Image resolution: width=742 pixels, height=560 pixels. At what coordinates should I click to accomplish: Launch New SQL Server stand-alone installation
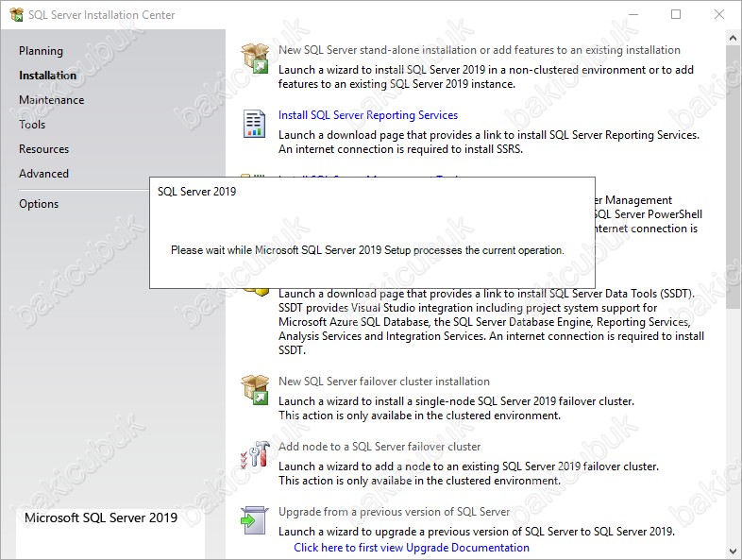tap(480, 50)
